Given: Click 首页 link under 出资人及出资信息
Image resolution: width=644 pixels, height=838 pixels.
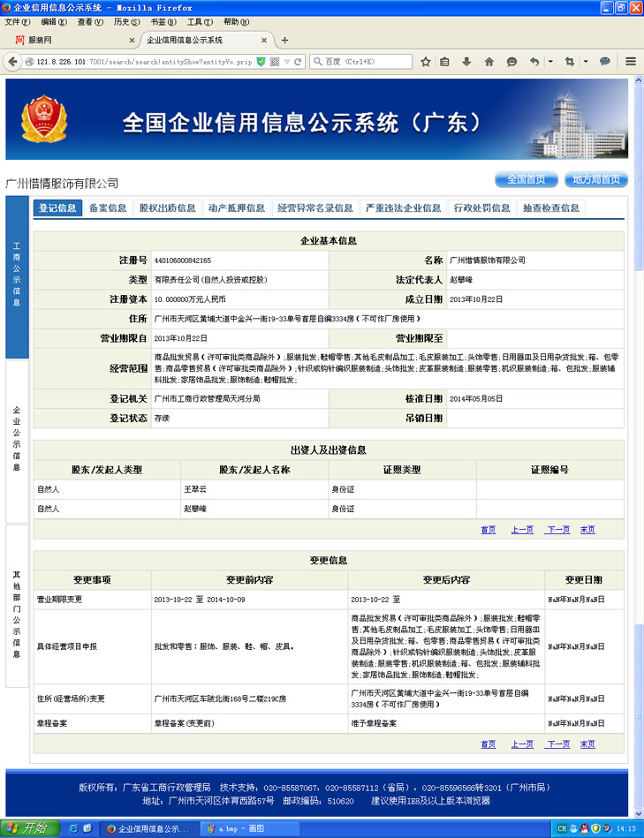Looking at the screenshot, I should pos(488,530).
